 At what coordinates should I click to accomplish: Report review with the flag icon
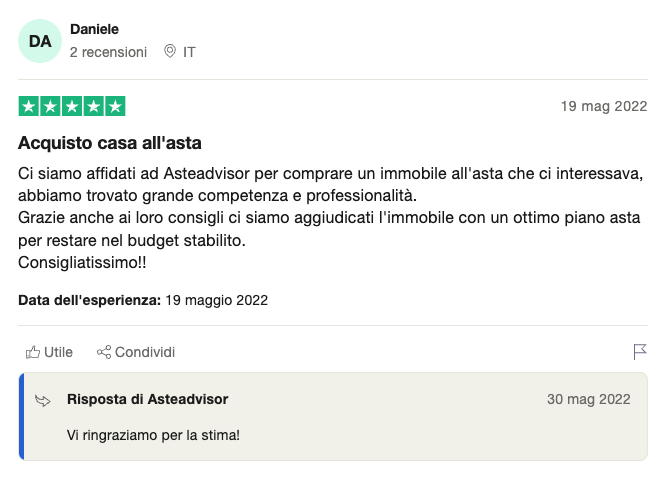639,352
